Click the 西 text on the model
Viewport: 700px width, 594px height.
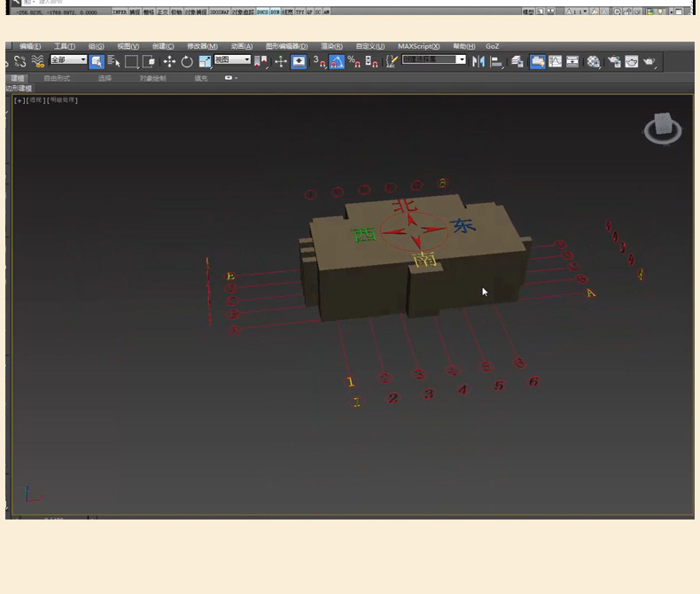365,234
